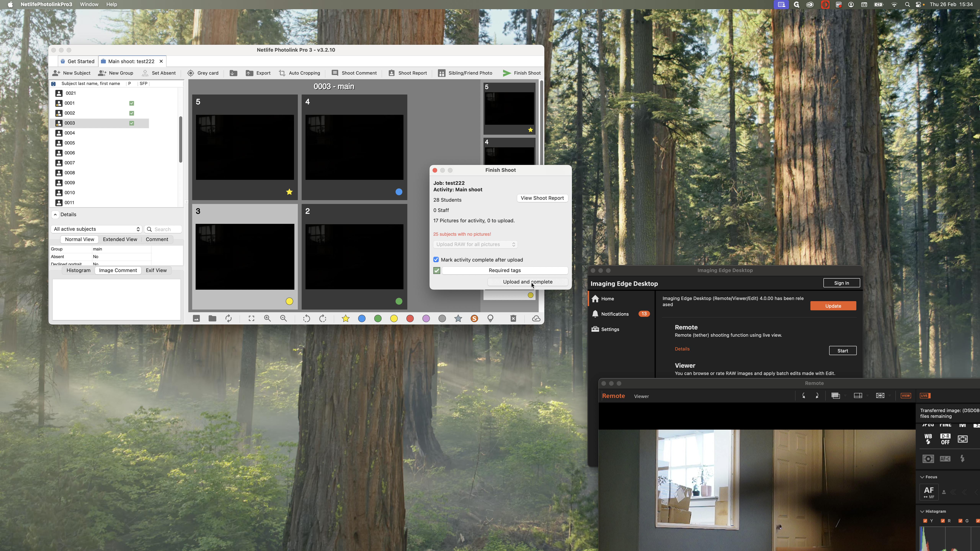980x551 pixels.
Task: Open the All active subjects dropdown
Action: coord(96,229)
